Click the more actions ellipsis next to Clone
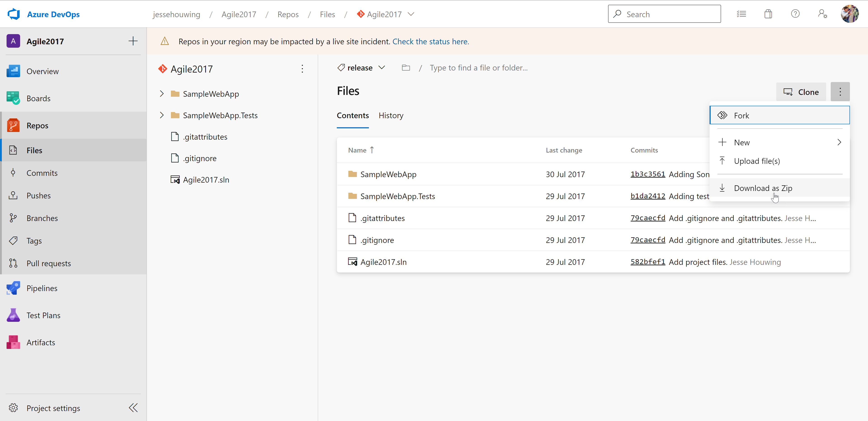This screenshot has height=421, width=868. [x=840, y=92]
